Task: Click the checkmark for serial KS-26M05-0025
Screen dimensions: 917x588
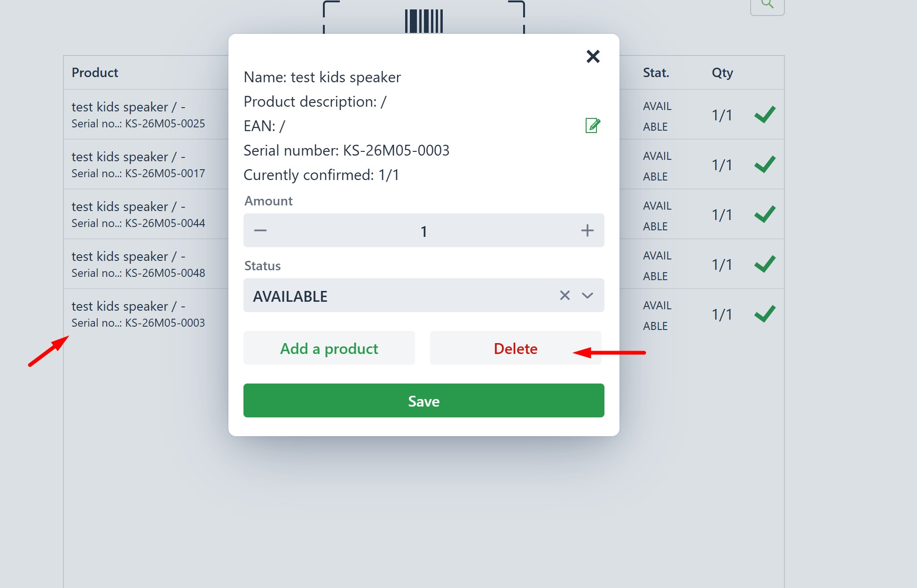Action: click(765, 114)
